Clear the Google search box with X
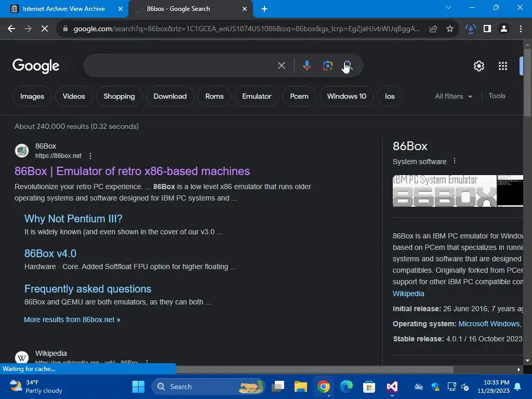Image resolution: width=532 pixels, height=399 pixels. pos(281,65)
